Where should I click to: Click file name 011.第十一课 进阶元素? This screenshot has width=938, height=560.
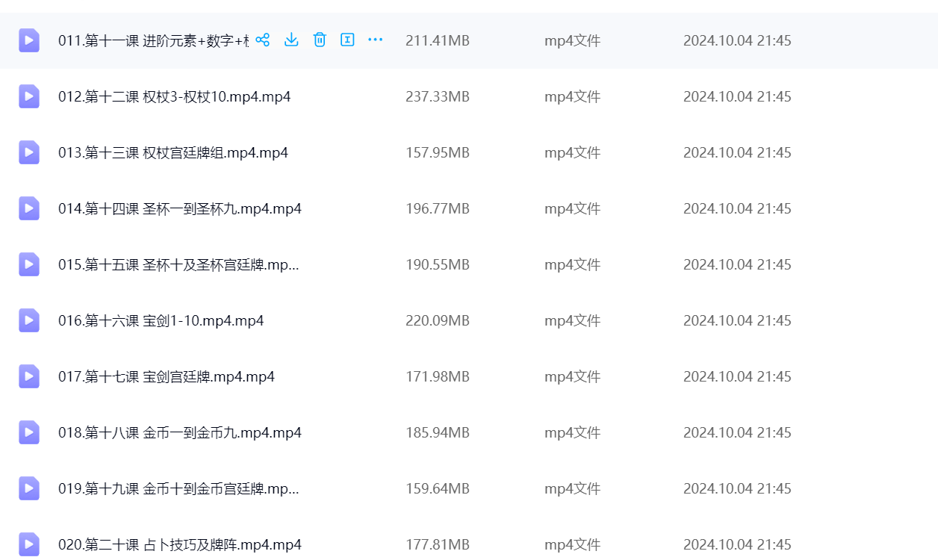(153, 41)
